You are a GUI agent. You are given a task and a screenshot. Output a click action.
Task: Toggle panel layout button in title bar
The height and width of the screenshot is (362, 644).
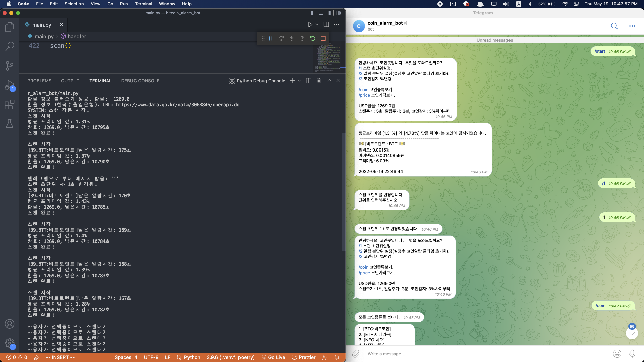click(x=321, y=13)
